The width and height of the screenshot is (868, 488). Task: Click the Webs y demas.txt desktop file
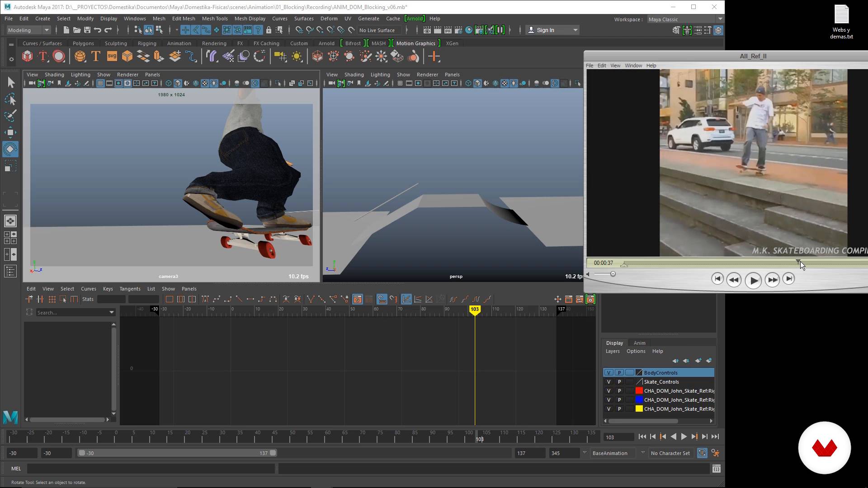point(841,22)
